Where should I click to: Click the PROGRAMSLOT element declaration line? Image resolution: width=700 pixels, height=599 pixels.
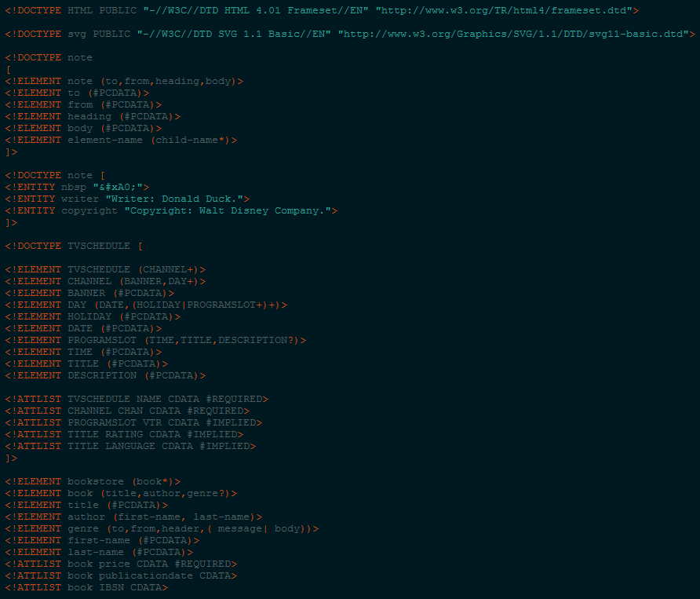pos(156,341)
